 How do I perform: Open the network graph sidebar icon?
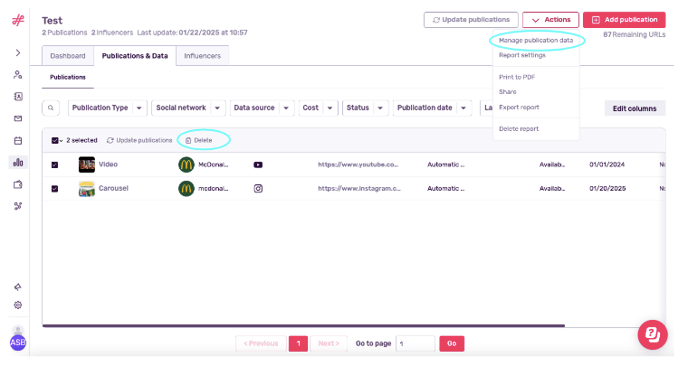18,206
